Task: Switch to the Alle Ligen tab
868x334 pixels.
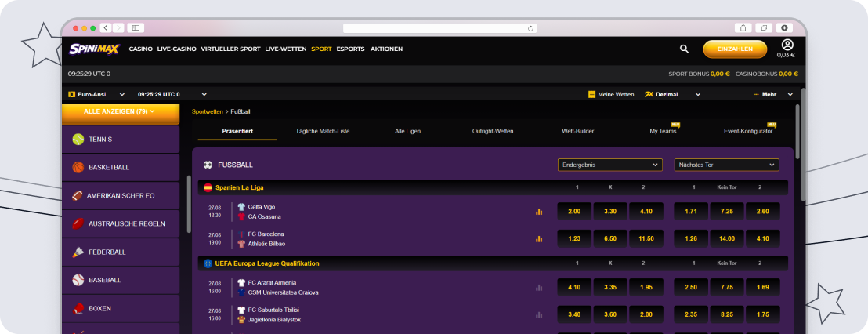Action: [x=407, y=131]
